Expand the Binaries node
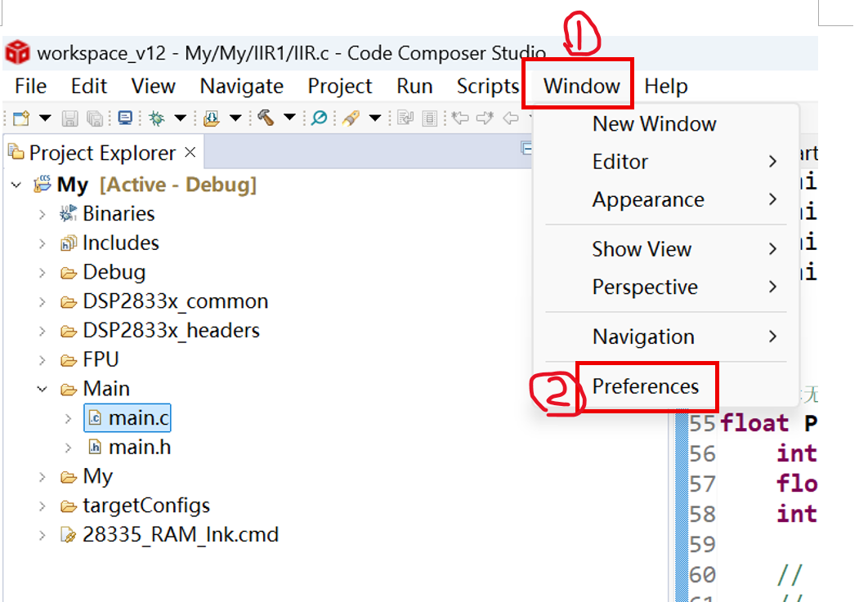 tap(42, 214)
